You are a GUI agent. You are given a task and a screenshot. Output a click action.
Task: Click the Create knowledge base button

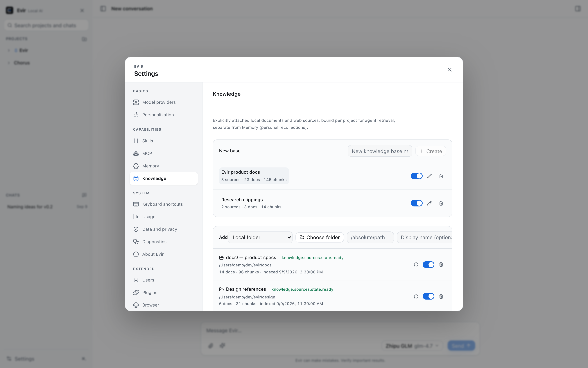click(x=431, y=151)
